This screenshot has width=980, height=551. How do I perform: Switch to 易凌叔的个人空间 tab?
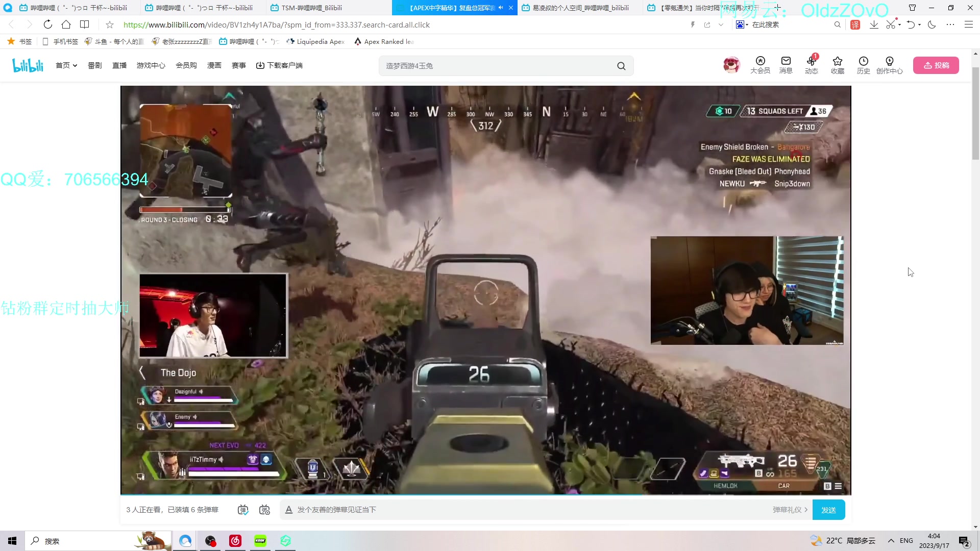click(580, 8)
